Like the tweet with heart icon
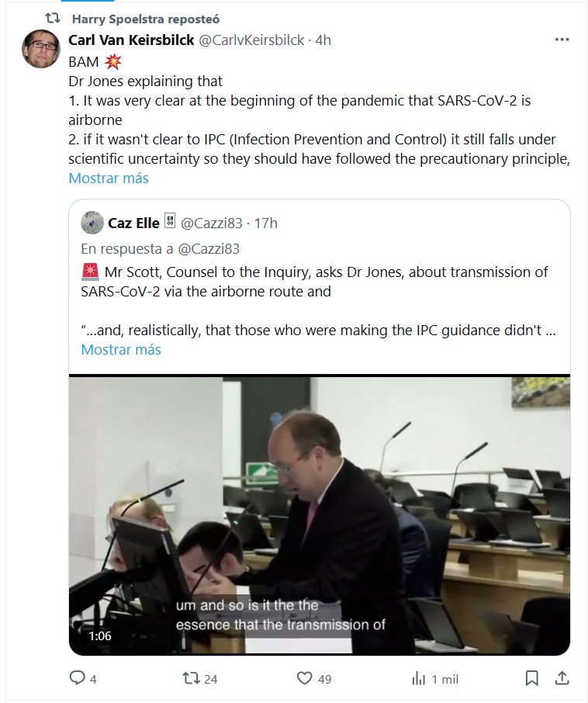The height and width of the screenshot is (703, 588). coord(305,678)
